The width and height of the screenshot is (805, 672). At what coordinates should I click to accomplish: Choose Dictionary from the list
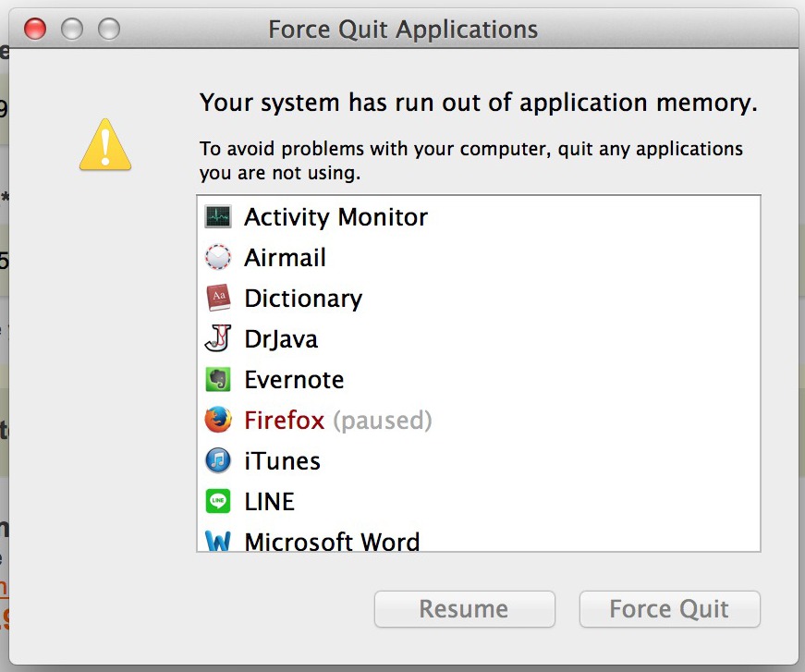tap(303, 299)
